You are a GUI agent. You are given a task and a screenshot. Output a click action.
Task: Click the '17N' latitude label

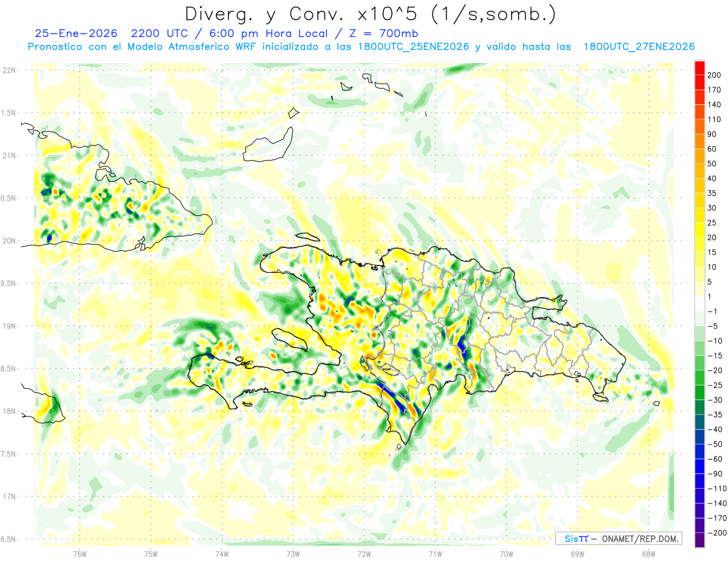coord(9,497)
